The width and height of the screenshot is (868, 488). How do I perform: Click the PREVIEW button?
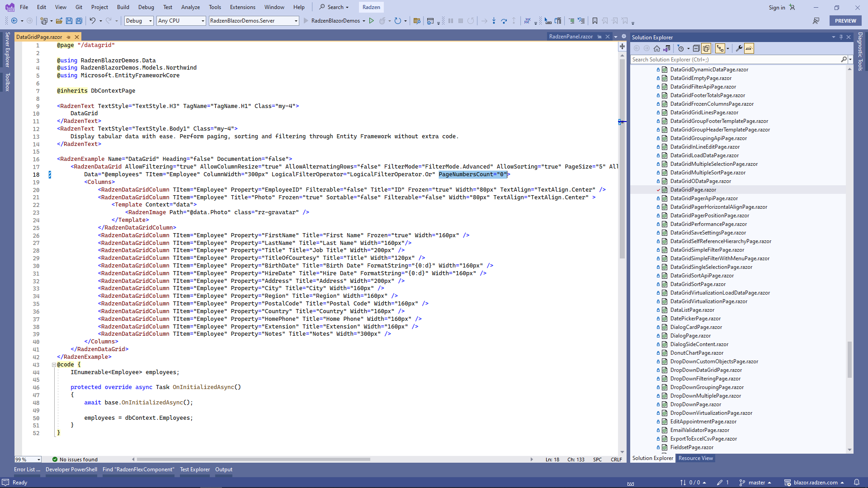click(x=845, y=21)
